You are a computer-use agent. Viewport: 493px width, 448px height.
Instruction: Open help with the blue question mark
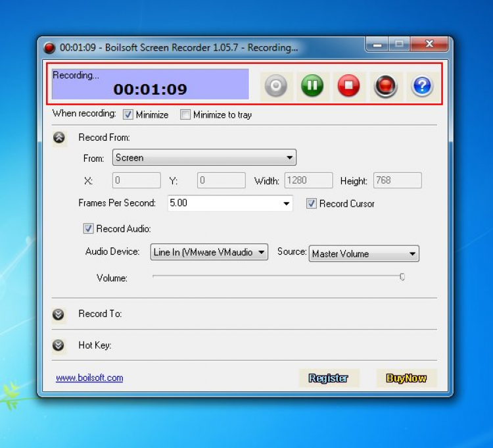422,86
